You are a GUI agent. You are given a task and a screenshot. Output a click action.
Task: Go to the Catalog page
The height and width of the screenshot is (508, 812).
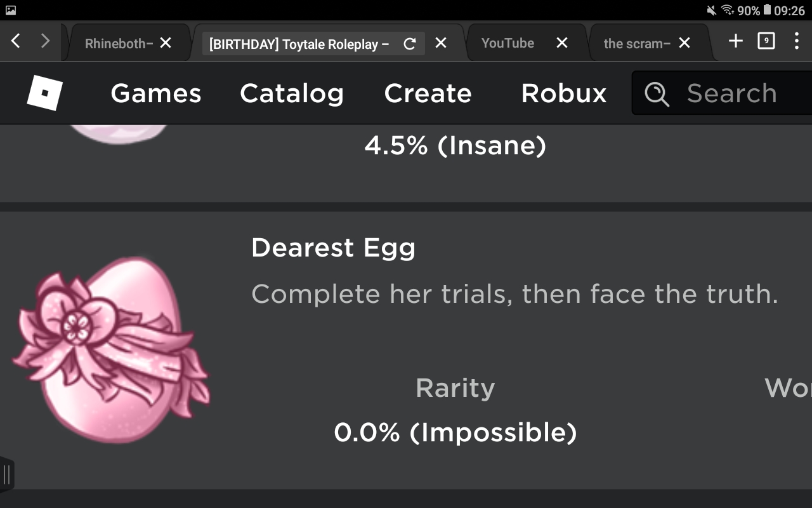click(292, 93)
